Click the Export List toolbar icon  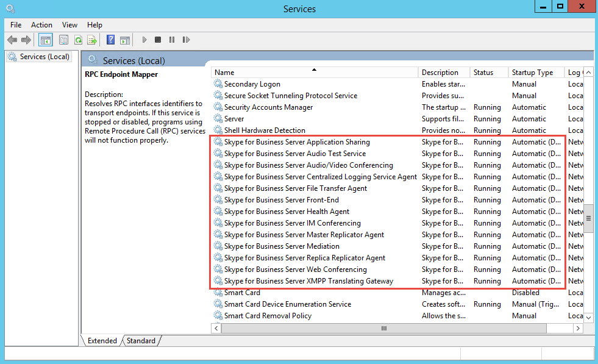[92, 40]
